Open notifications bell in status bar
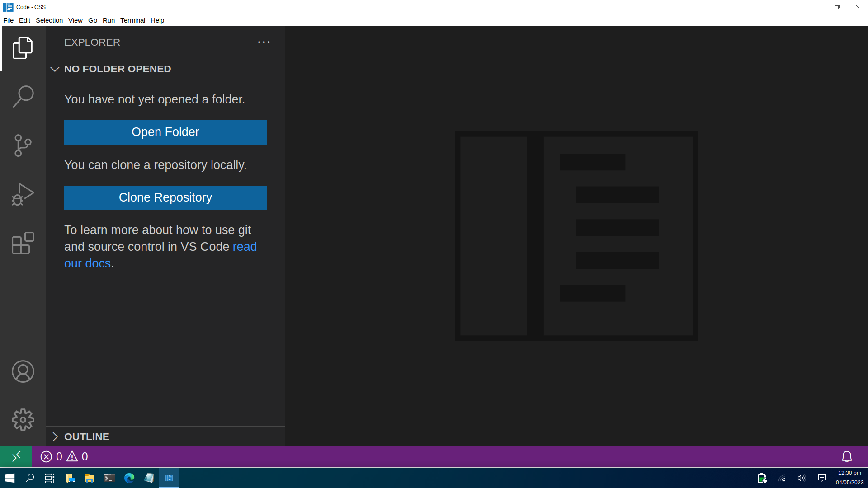868x488 pixels. (x=847, y=457)
